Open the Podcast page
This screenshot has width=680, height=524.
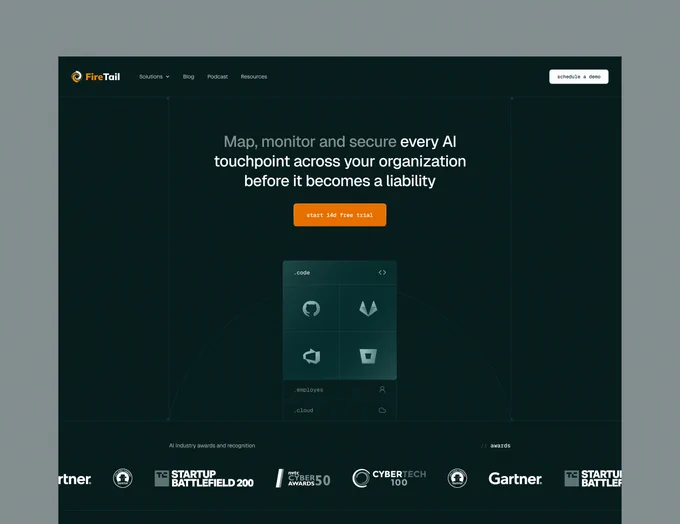pos(217,77)
